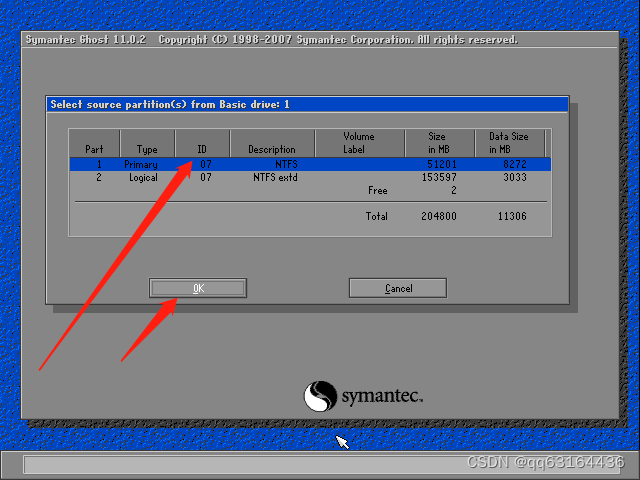640x480 pixels.
Task: Confirm the partition selection with OK
Action: click(198, 288)
